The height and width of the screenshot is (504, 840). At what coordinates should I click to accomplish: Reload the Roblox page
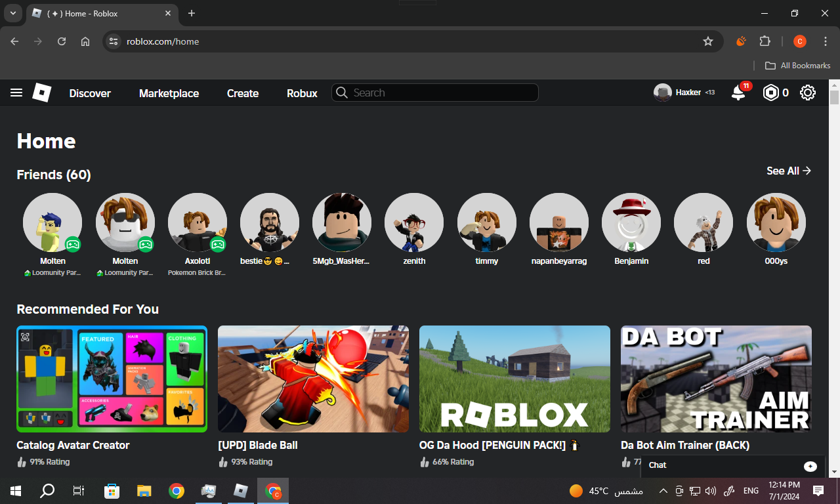pos(62,41)
